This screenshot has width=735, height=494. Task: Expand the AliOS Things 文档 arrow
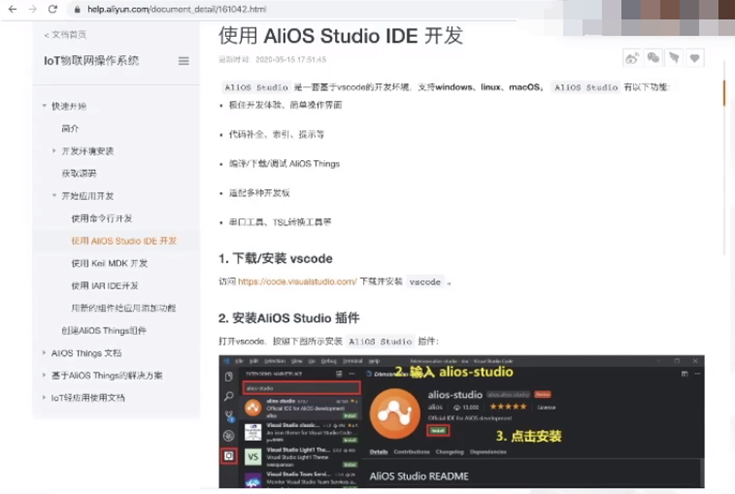(x=44, y=352)
